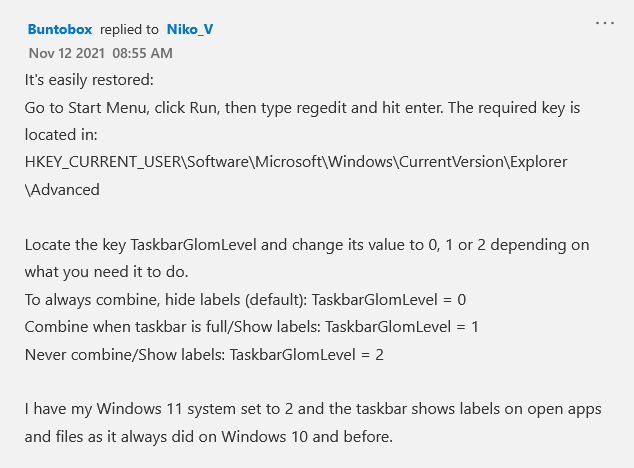Open the three-dot more options menu
The width and height of the screenshot is (634, 468).
[x=605, y=22]
